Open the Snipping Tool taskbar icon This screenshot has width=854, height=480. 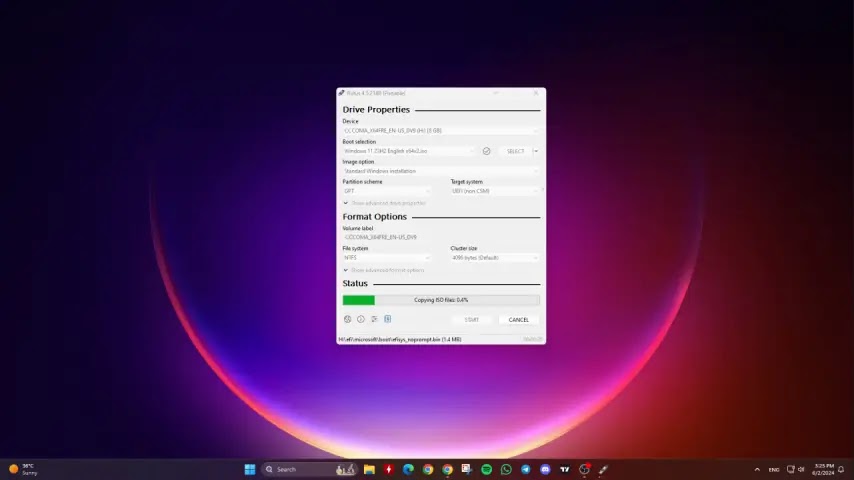click(x=467, y=469)
